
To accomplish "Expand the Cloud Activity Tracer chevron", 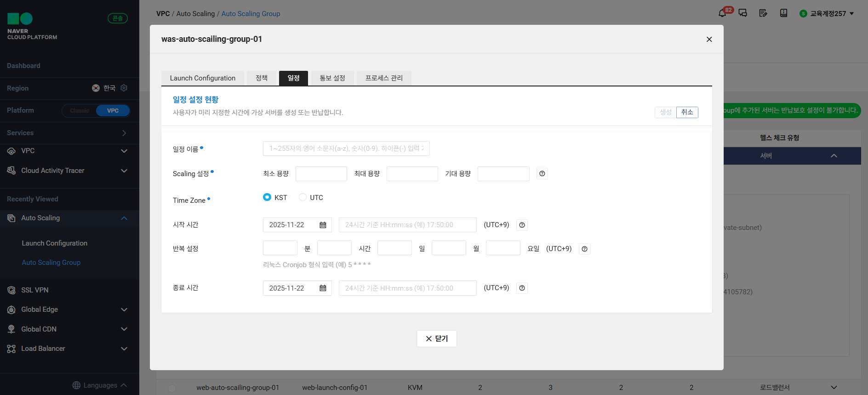I will pos(124,171).
